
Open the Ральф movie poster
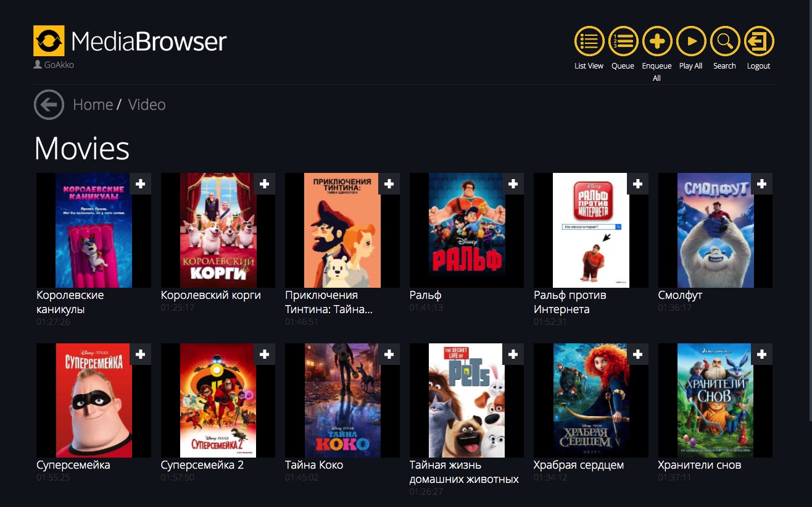pos(466,230)
